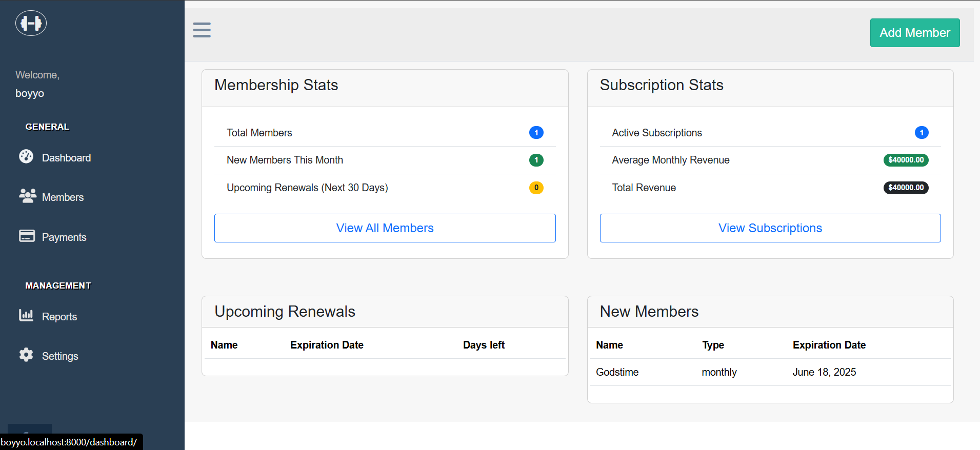
Task: Click the Upcoming Renewals yellow count badge
Action: pyautogui.click(x=536, y=188)
